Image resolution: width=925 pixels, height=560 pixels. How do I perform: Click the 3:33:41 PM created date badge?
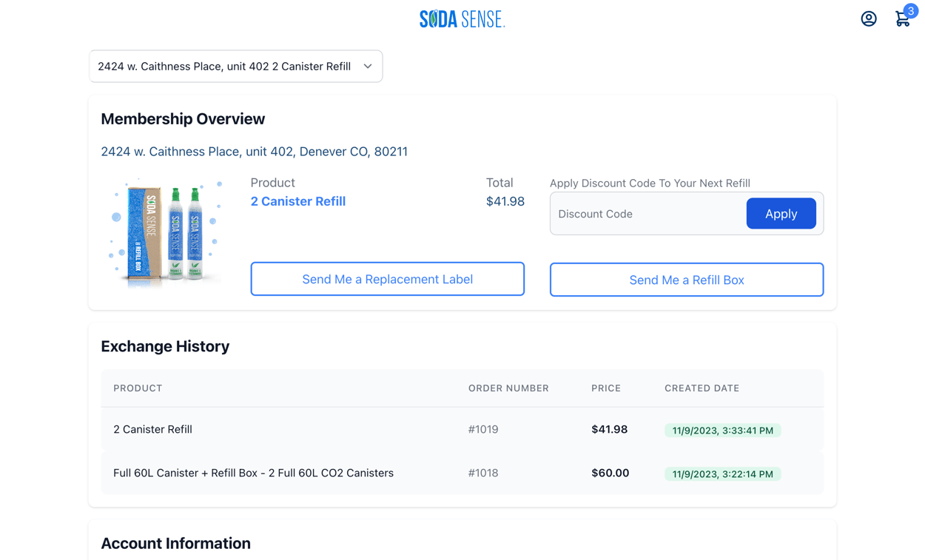[x=722, y=431]
